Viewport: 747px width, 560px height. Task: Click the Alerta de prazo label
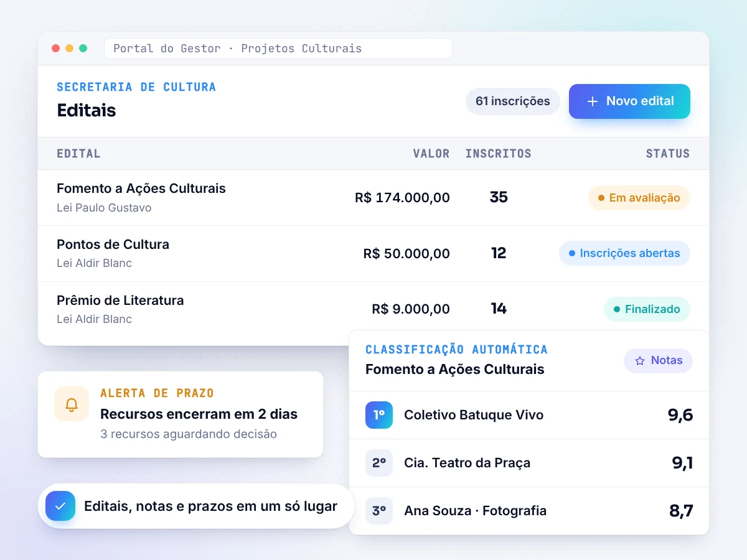(157, 393)
